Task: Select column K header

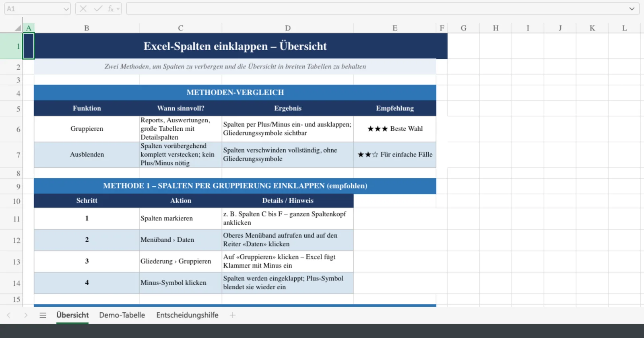Action: coord(592,28)
